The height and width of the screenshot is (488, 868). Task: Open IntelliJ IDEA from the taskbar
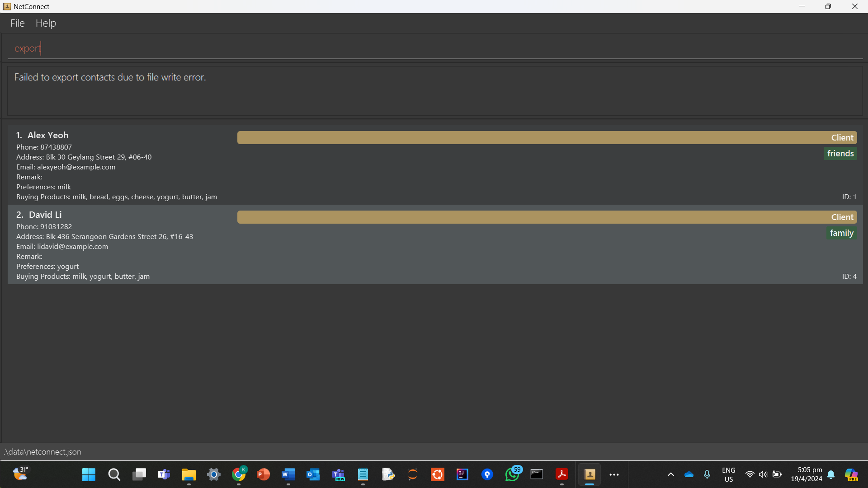pyautogui.click(x=462, y=474)
